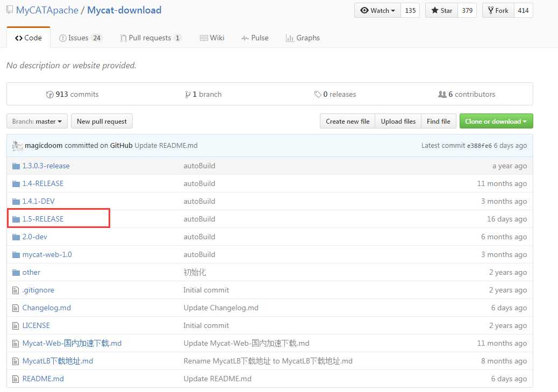Click the people icon next to contributors
The image size is (558, 392).
coord(442,94)
